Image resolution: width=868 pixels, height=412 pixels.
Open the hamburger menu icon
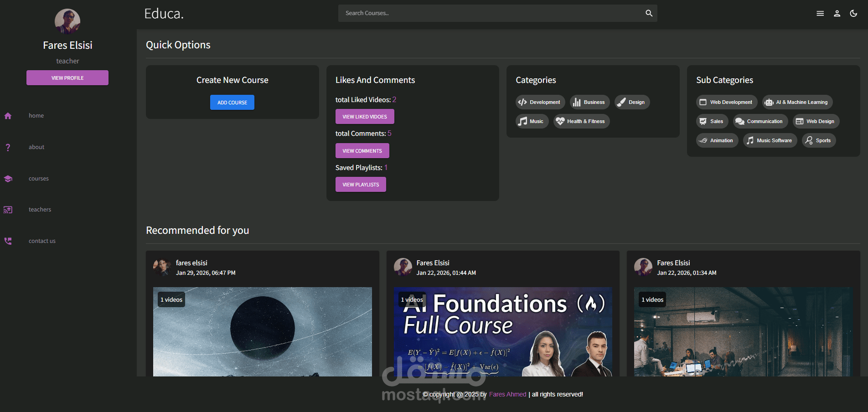[820, 14]
